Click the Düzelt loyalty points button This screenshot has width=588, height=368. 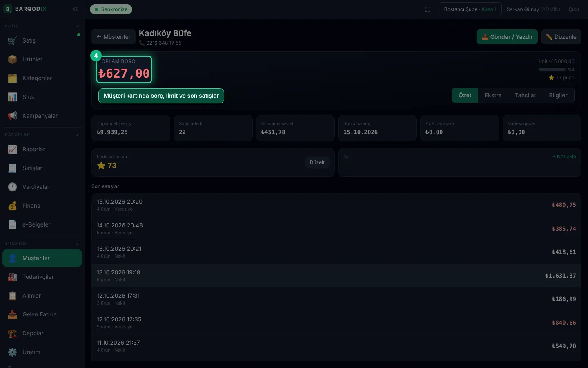[x=317, y=162]
